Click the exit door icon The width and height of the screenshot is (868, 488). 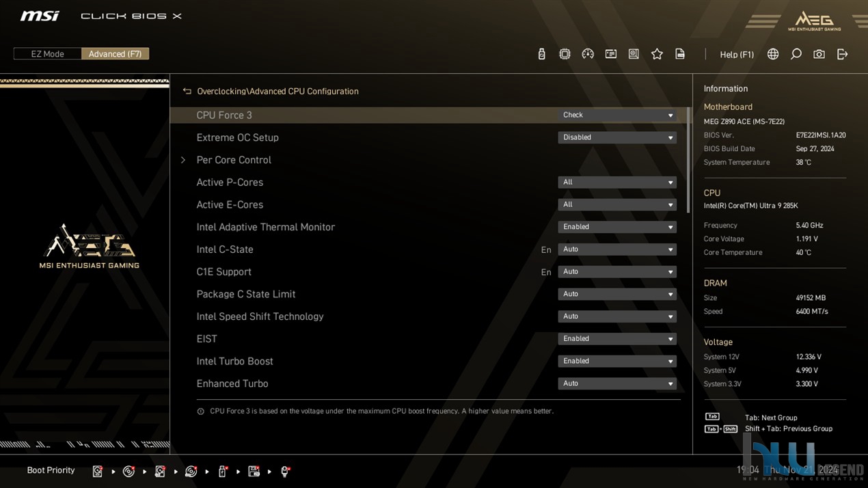842,54
